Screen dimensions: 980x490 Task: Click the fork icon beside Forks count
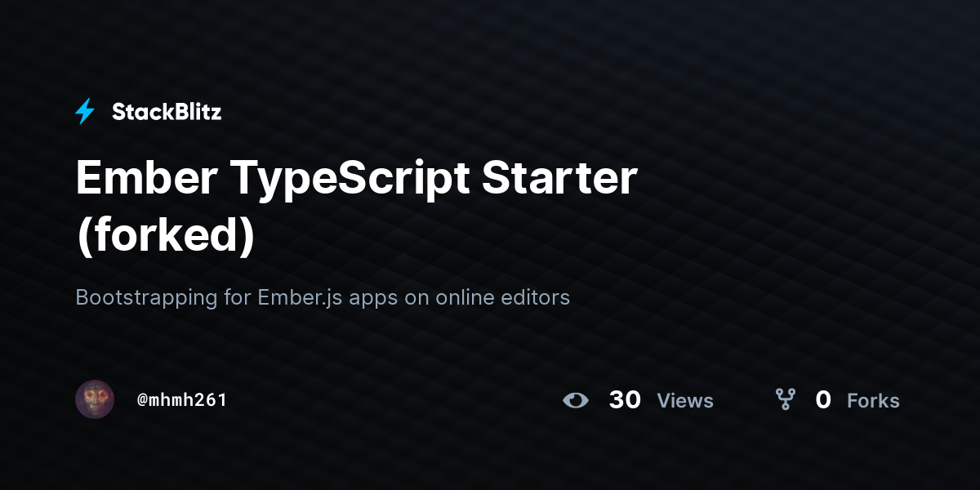click(x=786, y=399)
